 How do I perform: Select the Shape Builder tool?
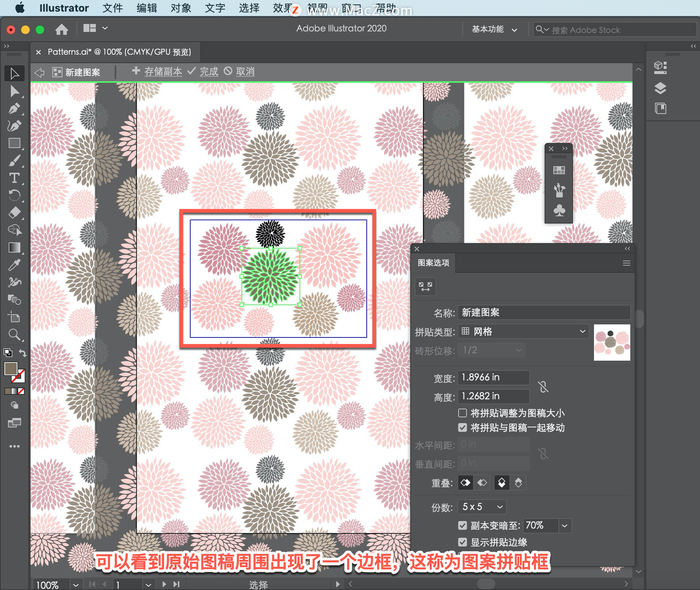tap(15, 230)
